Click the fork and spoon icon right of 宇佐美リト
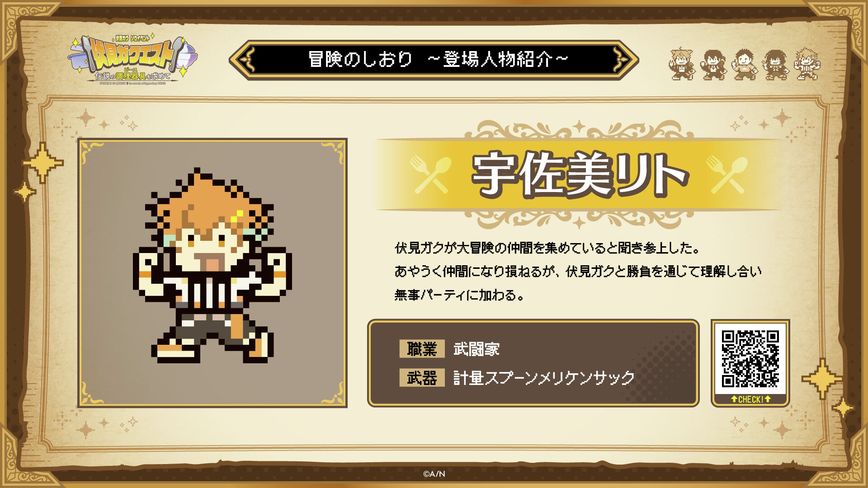 click(x=726, y=175)
